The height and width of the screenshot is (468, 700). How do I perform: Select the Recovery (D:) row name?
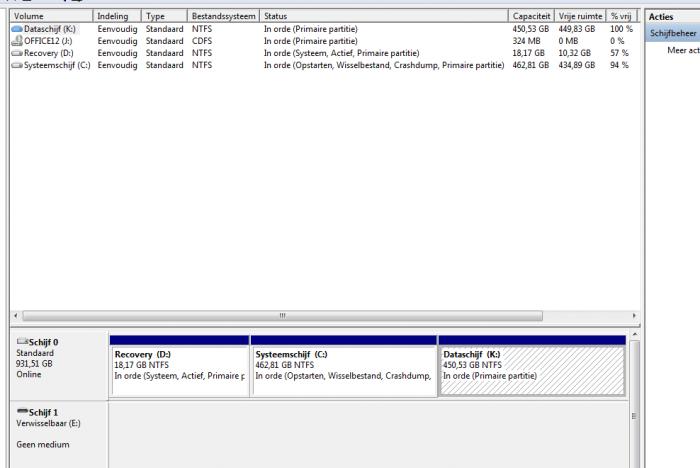(x=49, y=53)
